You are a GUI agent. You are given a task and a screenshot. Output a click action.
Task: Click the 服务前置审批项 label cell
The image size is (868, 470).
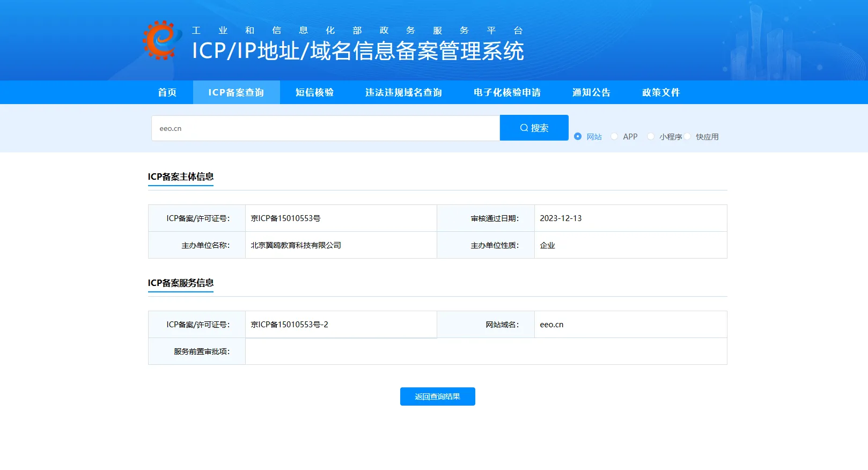(197, 351)
